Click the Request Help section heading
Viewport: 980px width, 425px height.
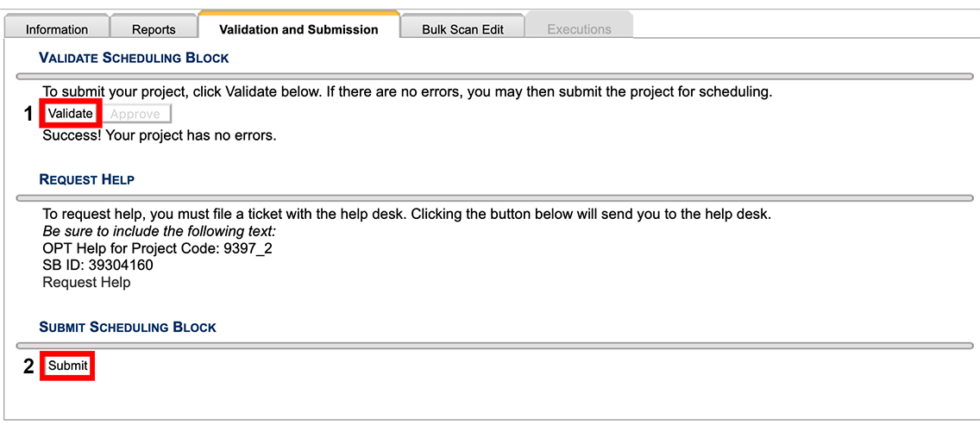(x=86, y=179)
